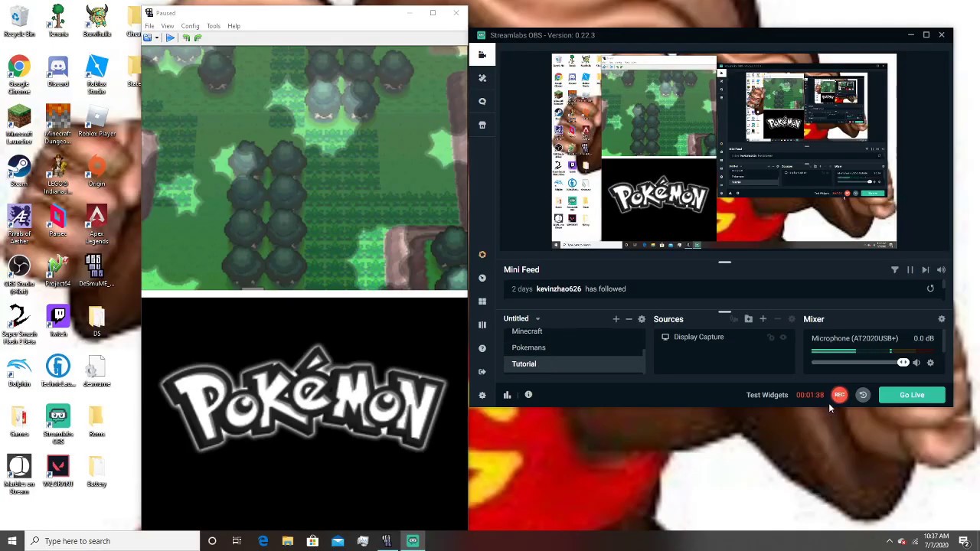Image resolution: width=980 pixels, height=551 pixels.
Task: Open File Explorer from taskbar
Action: [287, 541]
